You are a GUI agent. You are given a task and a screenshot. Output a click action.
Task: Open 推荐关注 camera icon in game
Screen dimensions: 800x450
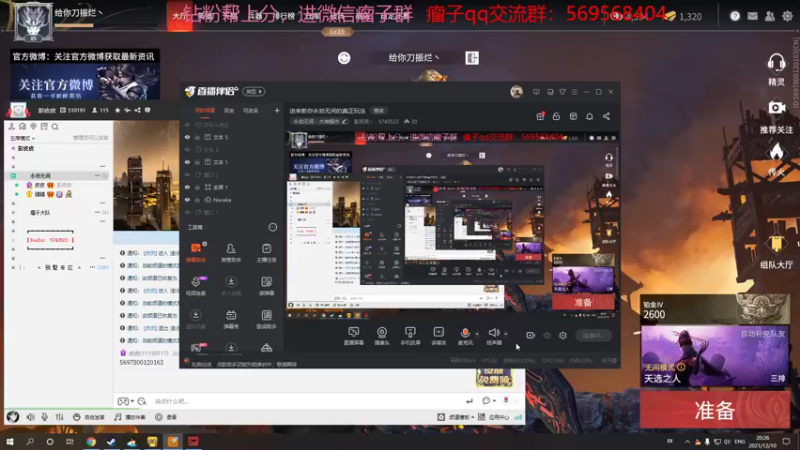pos(776,116)
